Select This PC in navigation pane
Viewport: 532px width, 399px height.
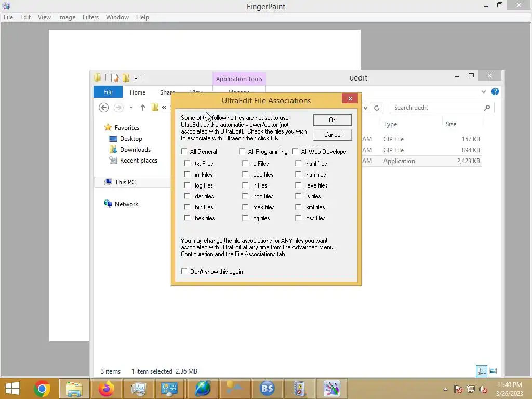coord(125,182)
